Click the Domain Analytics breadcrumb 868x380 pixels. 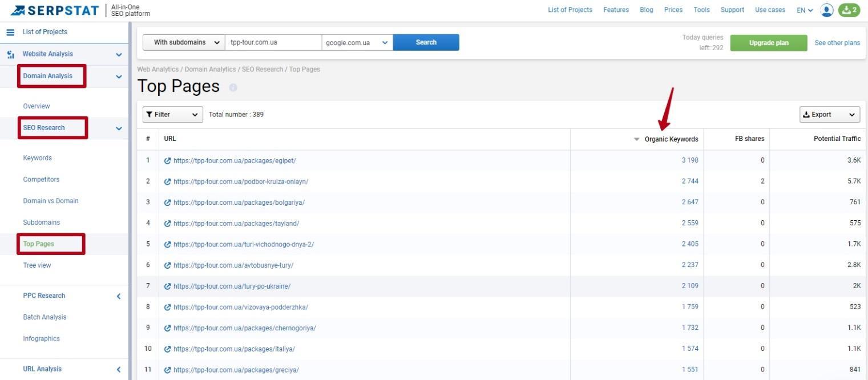point(210,69)
